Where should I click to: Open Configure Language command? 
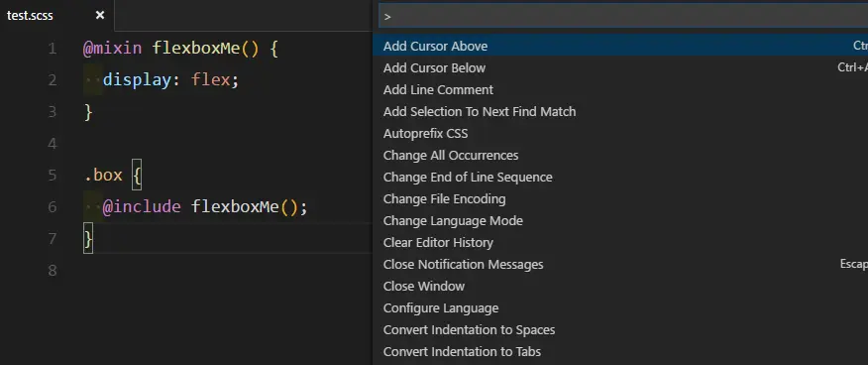[x=620, y=307]
